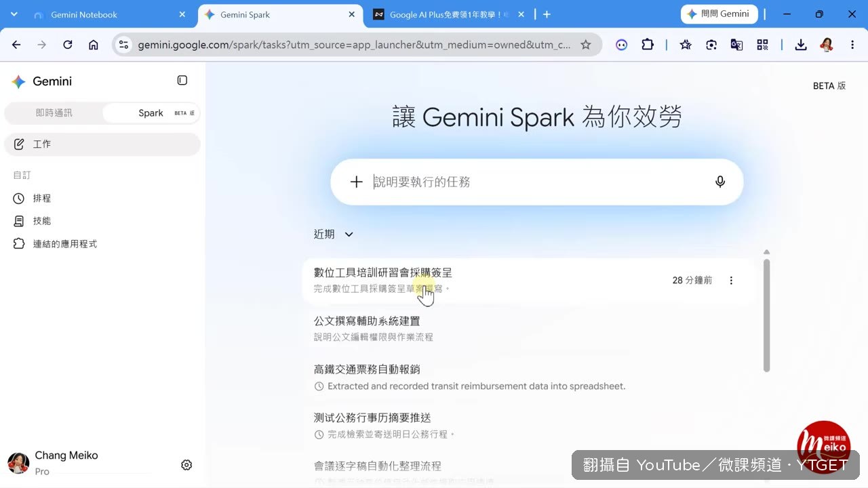This screenshot has height=488, width=868.
Task: Click the Gemini sparkle logo
Action: tap(18, 81)
